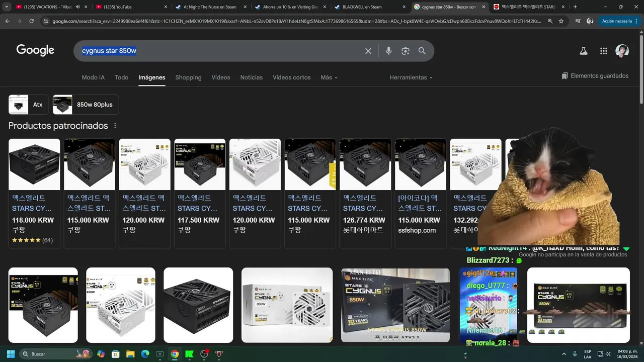Open the plain black PSU image result
The height and width of the screenshot is (362, 644).
point(198,305)
